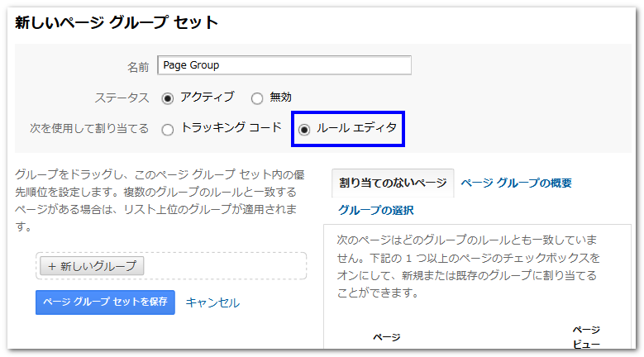Click the 名前 text field containing Page Group

point(284,65)
